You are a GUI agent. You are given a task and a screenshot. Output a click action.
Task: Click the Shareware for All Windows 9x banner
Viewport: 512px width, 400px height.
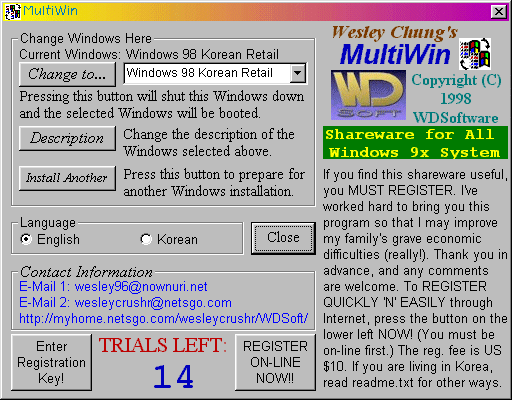tap(415, 143)
